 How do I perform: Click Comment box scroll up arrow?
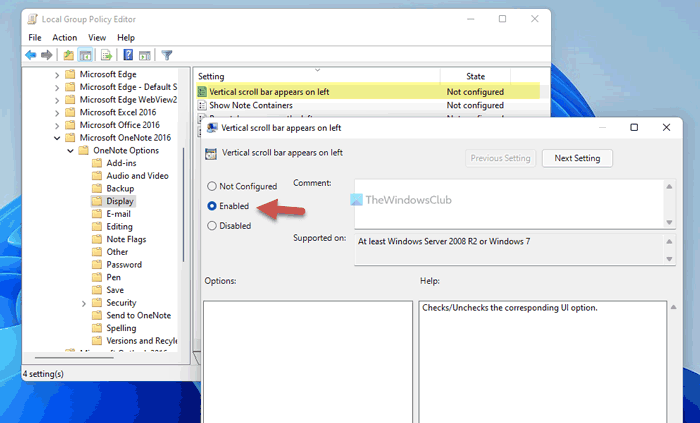[x=669, y=187]
